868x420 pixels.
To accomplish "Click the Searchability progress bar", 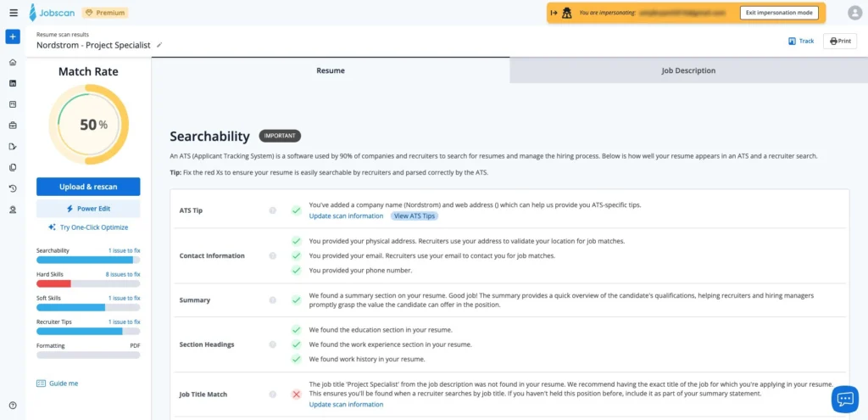I will pos(88,260).
